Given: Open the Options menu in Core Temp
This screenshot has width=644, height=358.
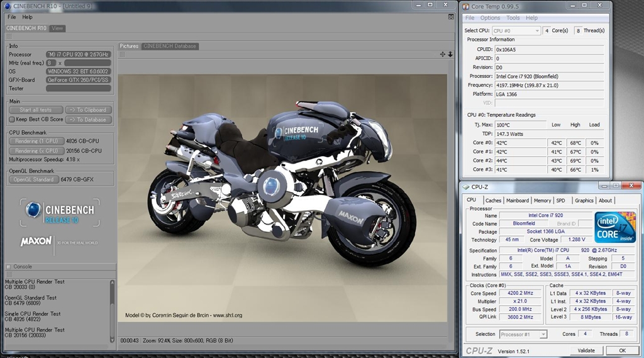Looking at the screenshot, I should [x=490, y=18].
